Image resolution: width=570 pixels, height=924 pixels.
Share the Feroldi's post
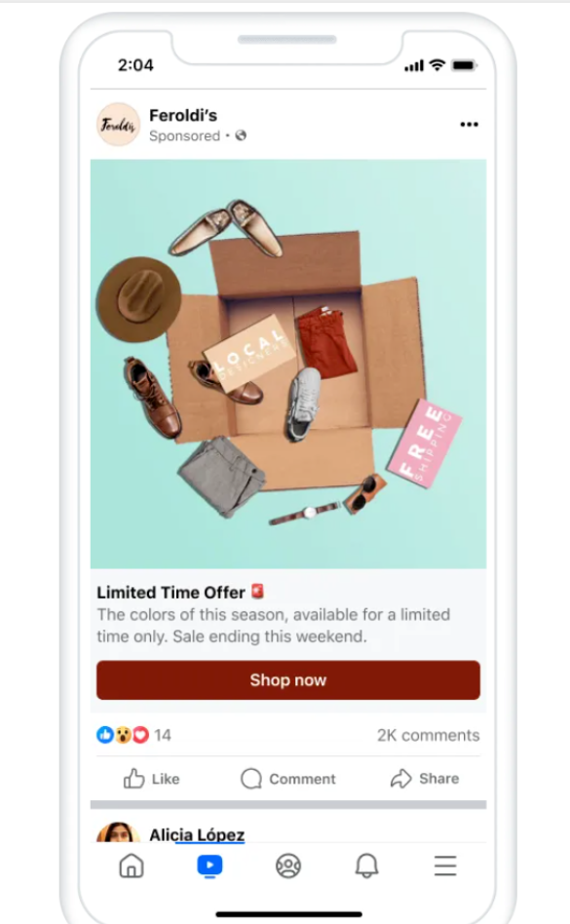425,779
